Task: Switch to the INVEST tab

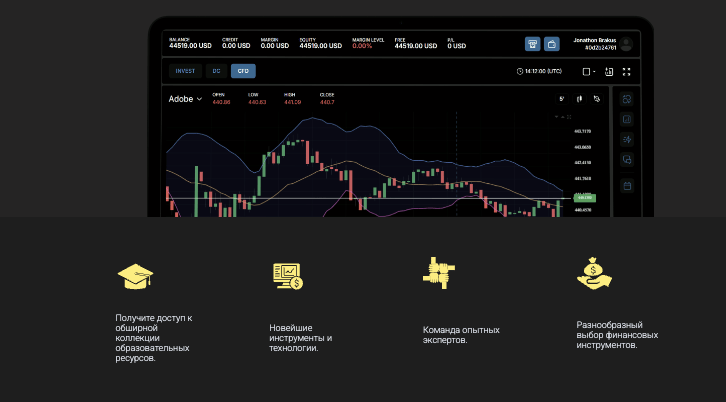Action: click(x=185, y=71)
